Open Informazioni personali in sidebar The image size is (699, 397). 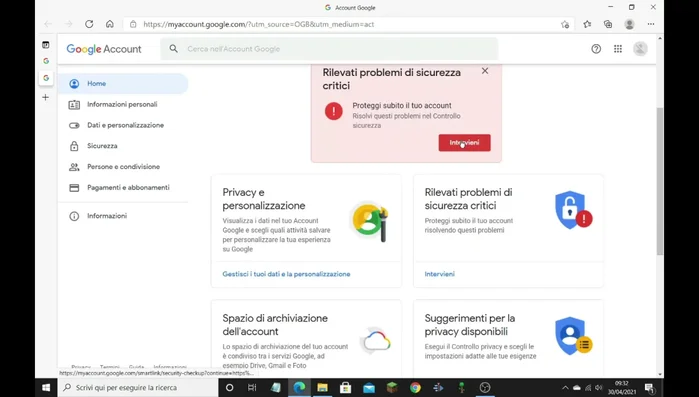point(123,104)
